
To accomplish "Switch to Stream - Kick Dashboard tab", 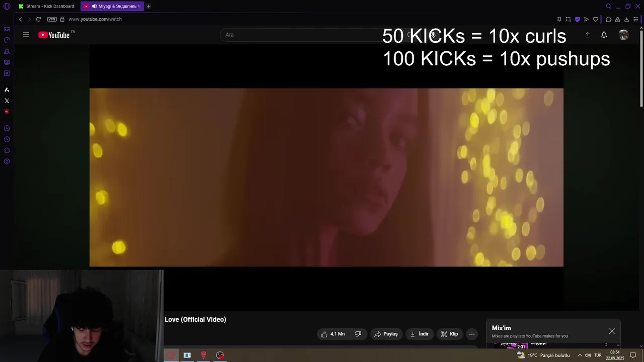I will [46, 7].
